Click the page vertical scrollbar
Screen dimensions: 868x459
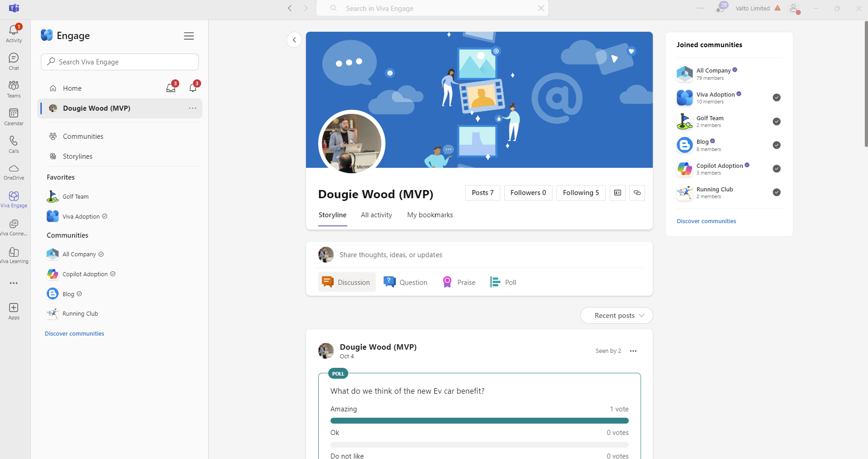[866, 84]
